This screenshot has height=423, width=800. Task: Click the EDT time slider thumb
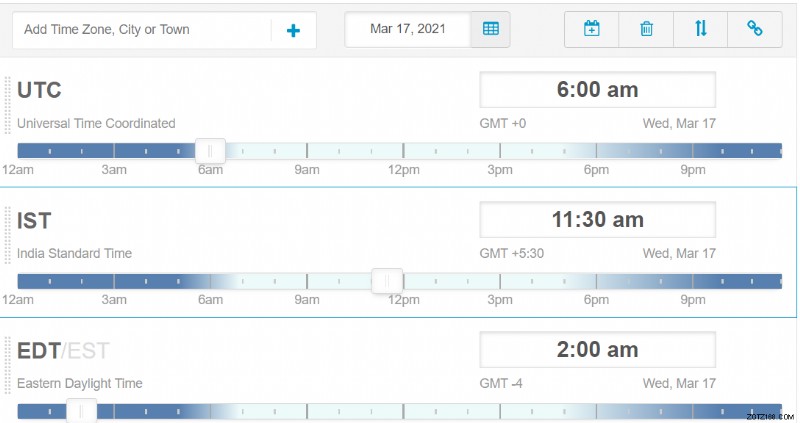82,411
